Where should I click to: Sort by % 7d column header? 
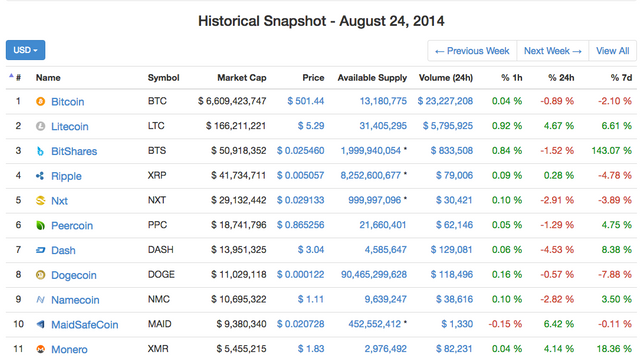[621, 78]
